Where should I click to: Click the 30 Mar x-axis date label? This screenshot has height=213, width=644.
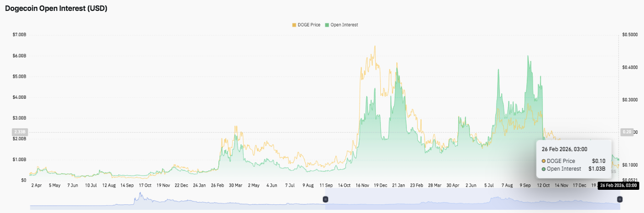(235, 186)
